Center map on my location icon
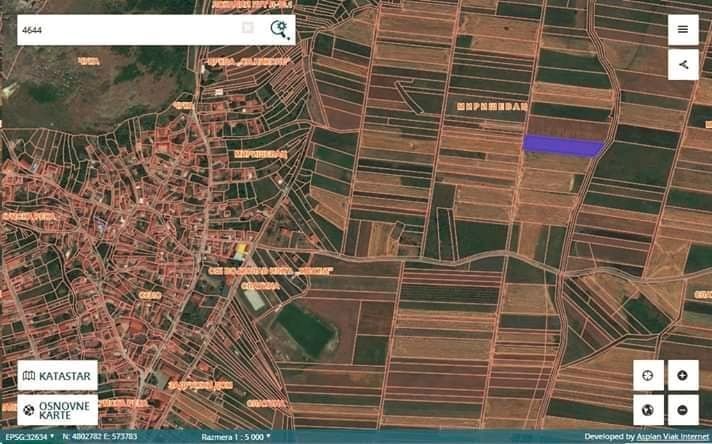This screenshot has height=444, width=712. click(x=648, y=375)
